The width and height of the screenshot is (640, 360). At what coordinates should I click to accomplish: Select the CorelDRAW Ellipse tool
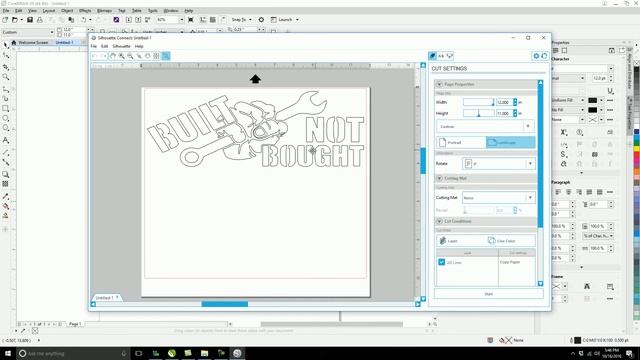click(6, 118)
